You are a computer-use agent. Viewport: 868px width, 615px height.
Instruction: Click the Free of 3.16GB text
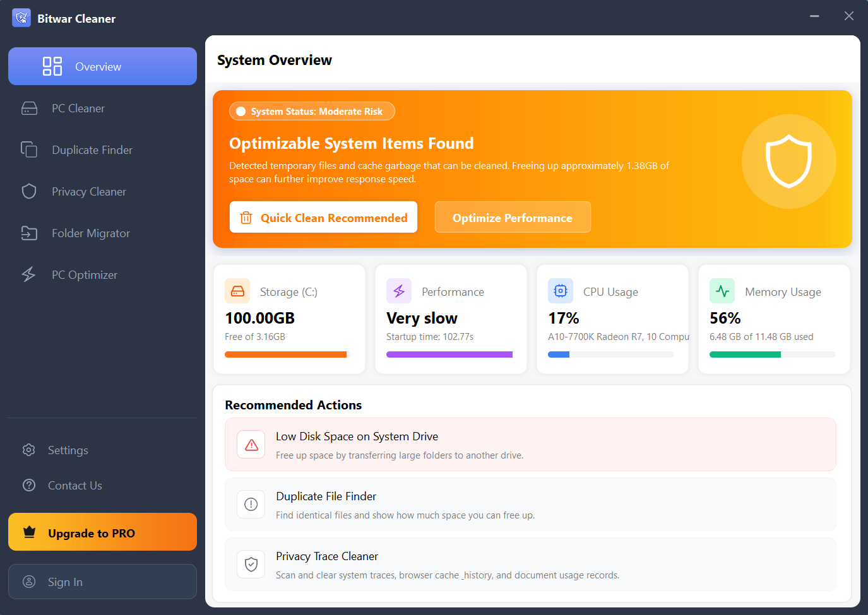255,337
